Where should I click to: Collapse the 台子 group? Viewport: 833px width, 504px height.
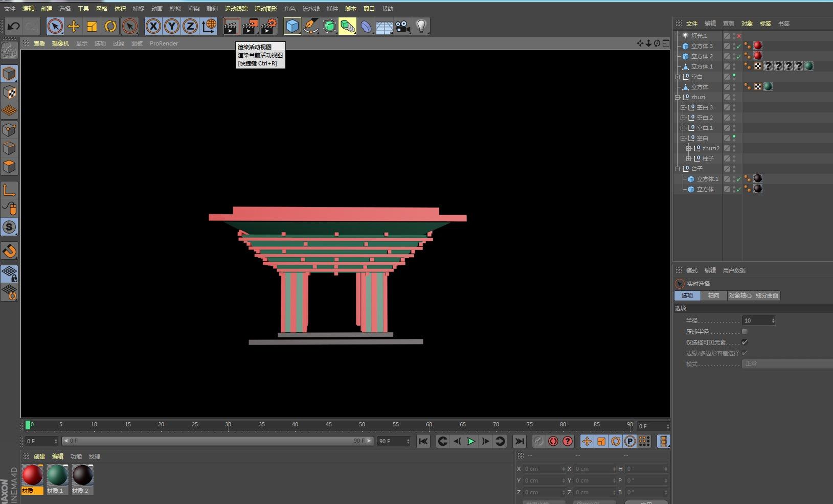pyautogui.click(x=678, y=169)
